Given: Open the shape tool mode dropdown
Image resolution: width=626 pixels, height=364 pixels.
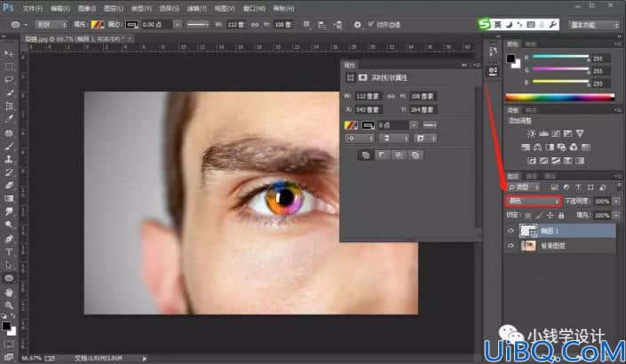Looking at the screenshot, I should pos(51,25).
